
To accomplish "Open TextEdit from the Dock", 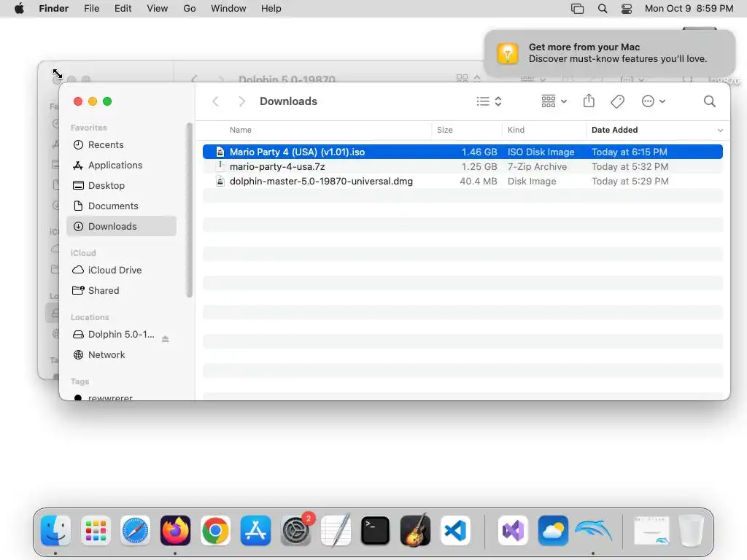I will click(x=336, y=530).
